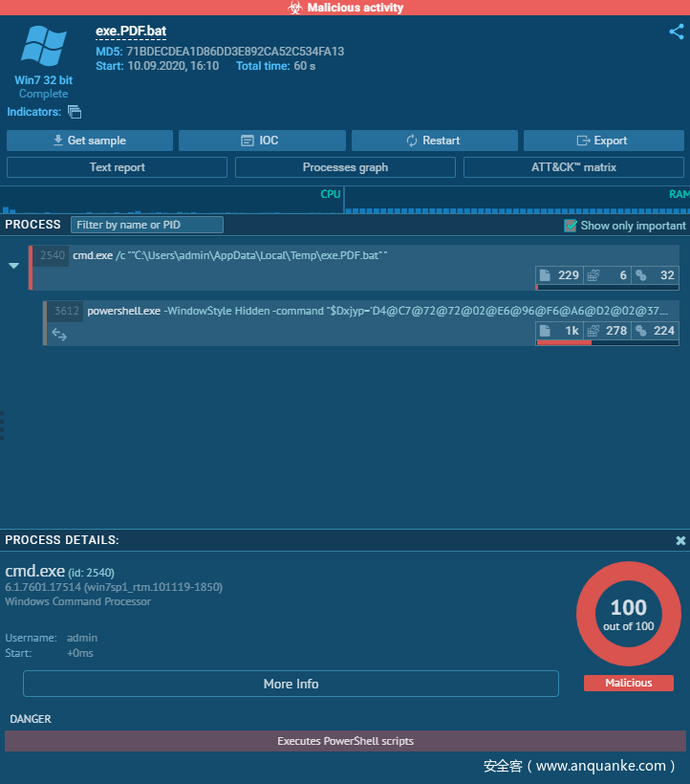This screenshot has height=784, width=690.
Task: Click the Windows logo OS icon
Action: coord(43,46)
